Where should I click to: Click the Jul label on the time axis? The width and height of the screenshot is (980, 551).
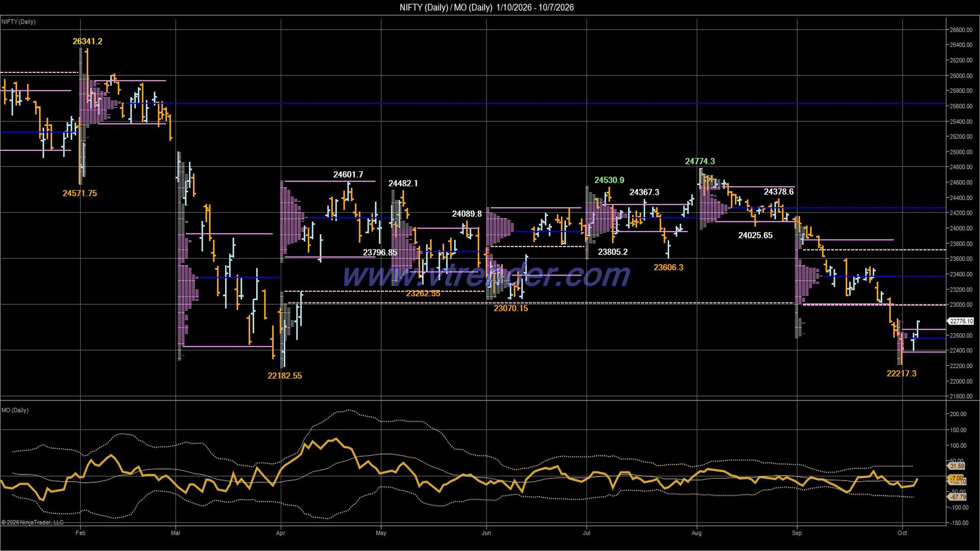pos(586,533)
